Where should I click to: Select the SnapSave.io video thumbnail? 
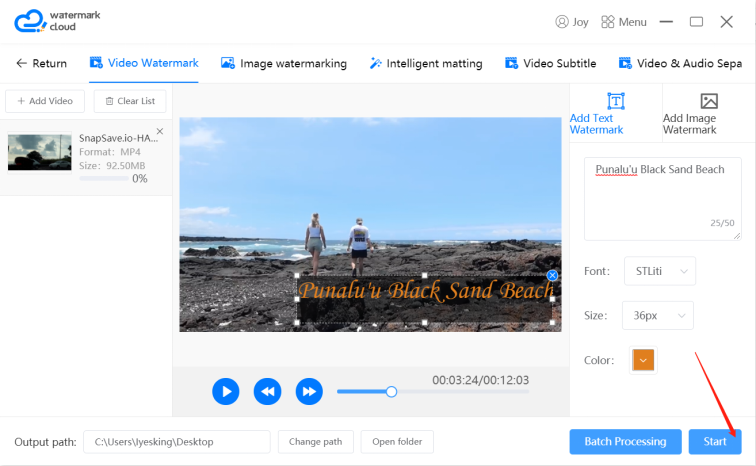tap(40, 151)
